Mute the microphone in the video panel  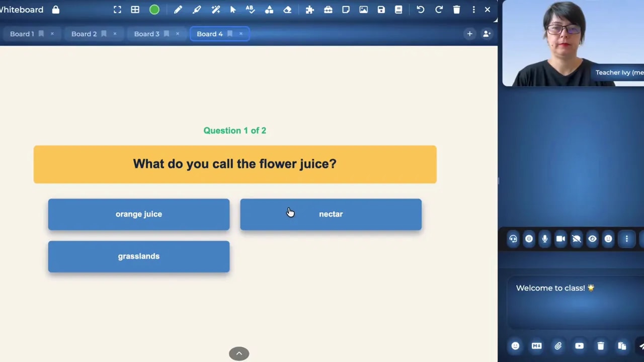point(544,239)
